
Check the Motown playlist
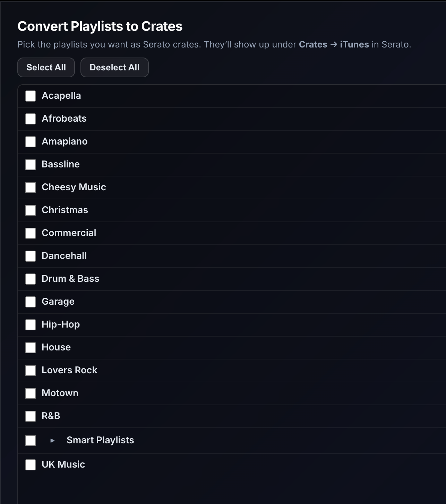(31, 393)
